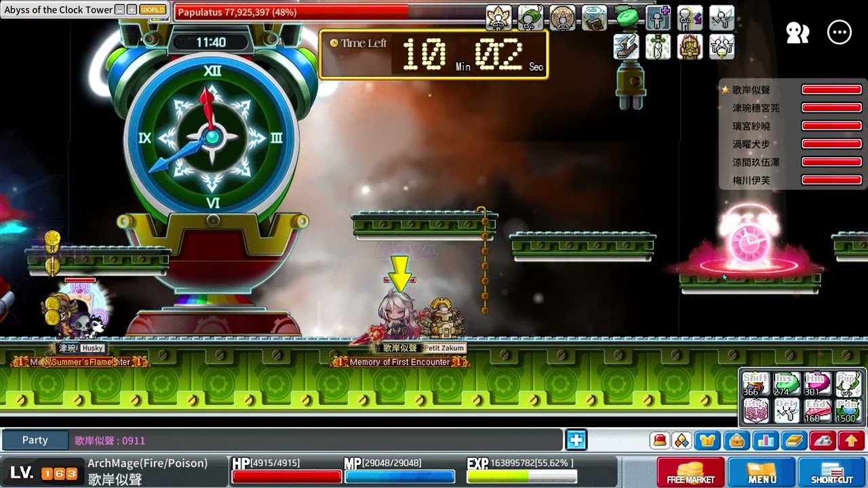Open the equipment shirt icon
Image resolution: width=868 pixels, height=488 pixels.
pos(708,441)
